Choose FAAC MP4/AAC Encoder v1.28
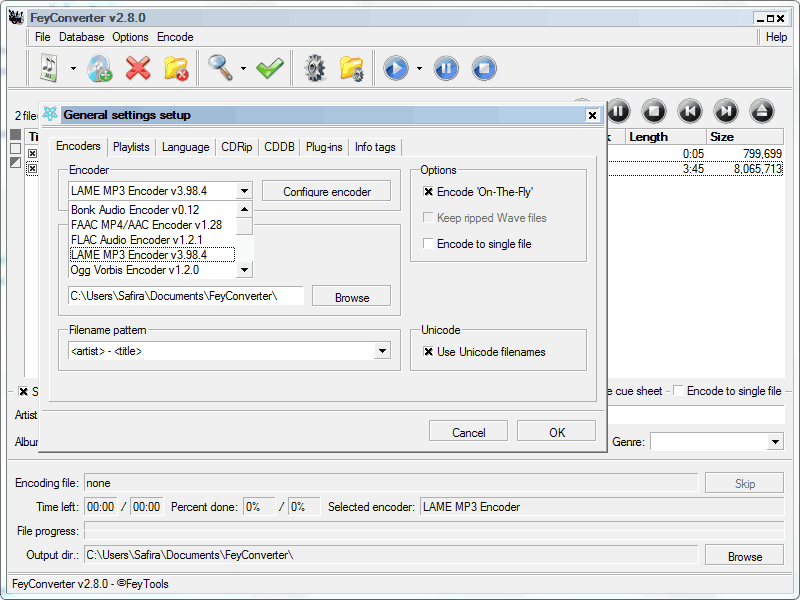 click(153, 224)
